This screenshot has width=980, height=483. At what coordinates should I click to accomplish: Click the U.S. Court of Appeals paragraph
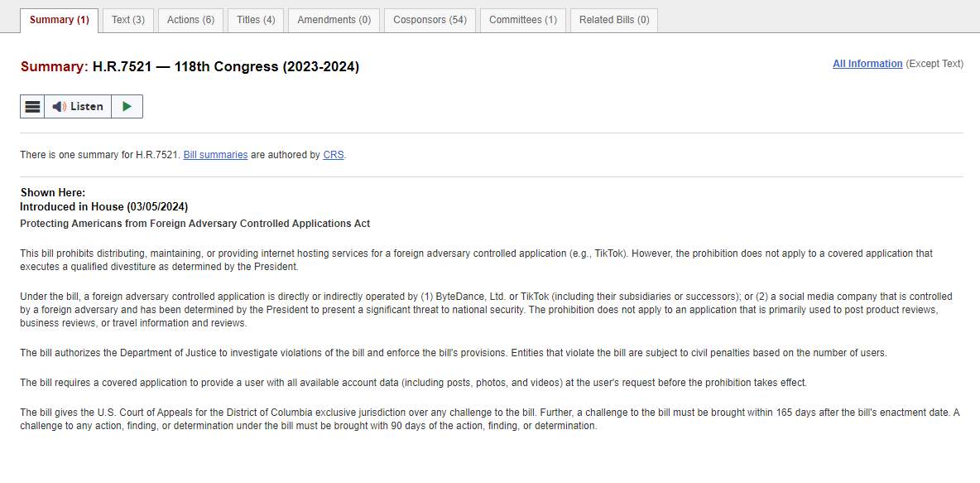488,419
